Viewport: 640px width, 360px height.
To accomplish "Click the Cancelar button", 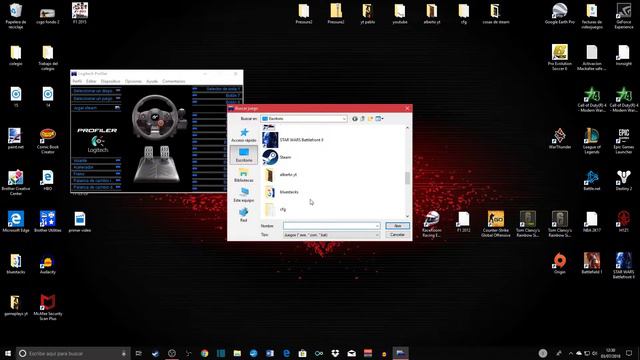I will click(x=397, y=235).
